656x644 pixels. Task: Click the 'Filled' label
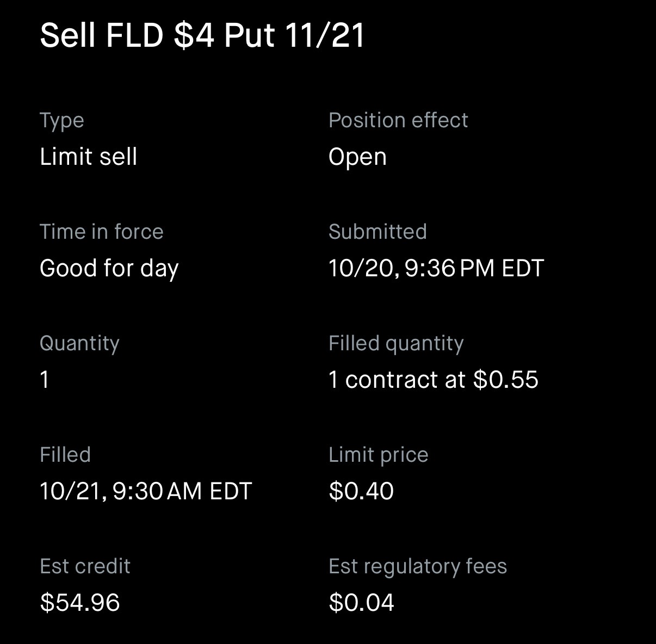65,455
